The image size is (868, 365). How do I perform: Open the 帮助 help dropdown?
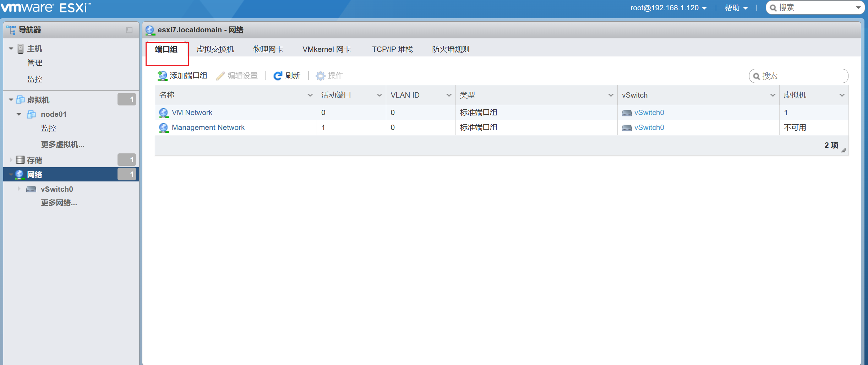coord(736,8)
